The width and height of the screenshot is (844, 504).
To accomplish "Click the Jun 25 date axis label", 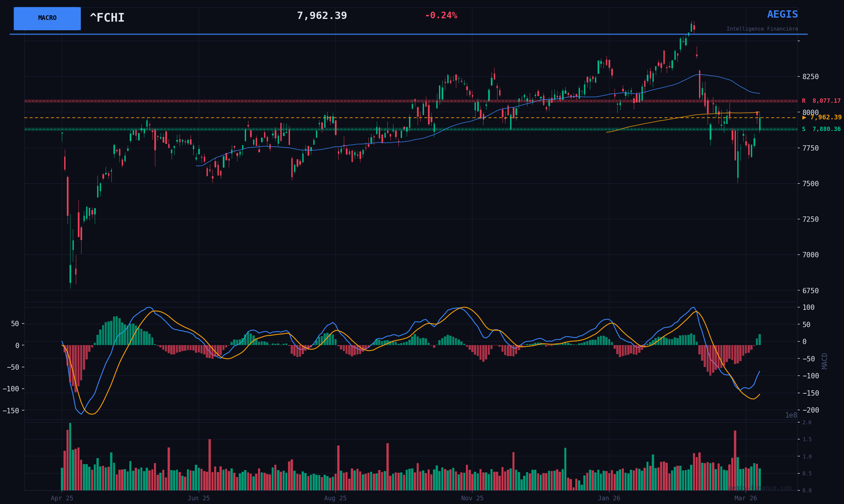I will [x=199, y=498].
